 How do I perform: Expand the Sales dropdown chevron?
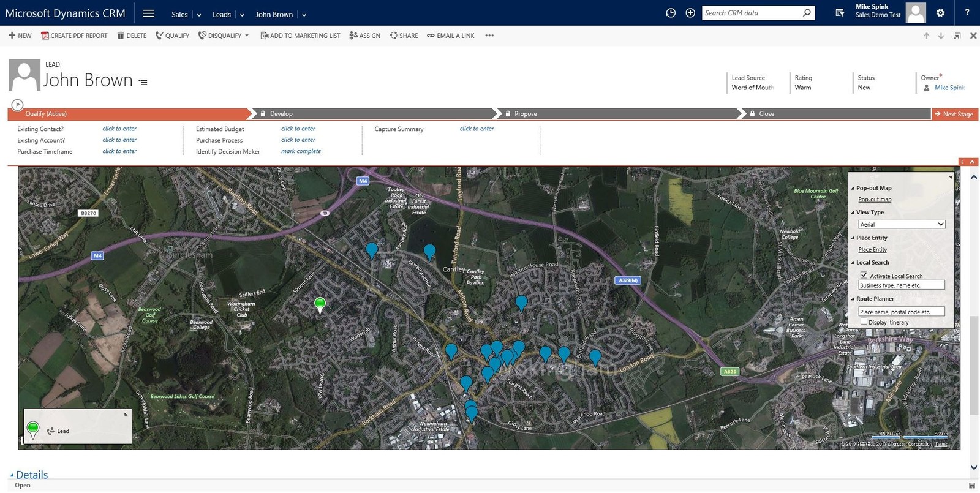pyautogui.click(x=199, y=15)
